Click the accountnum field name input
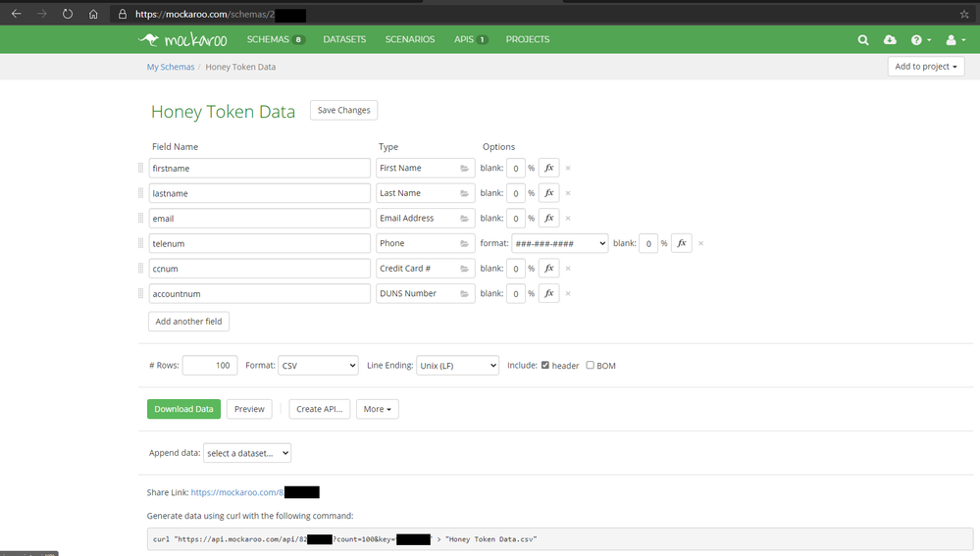Image resolution: width=980 pixels, height=556 pixels. tap(259, 293)
